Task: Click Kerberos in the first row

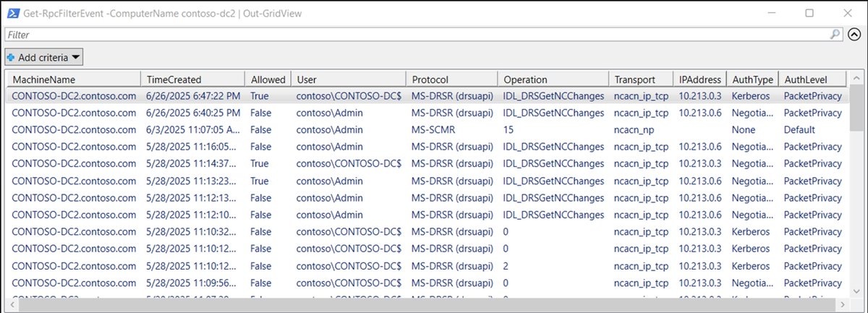Action: (752, 95)
